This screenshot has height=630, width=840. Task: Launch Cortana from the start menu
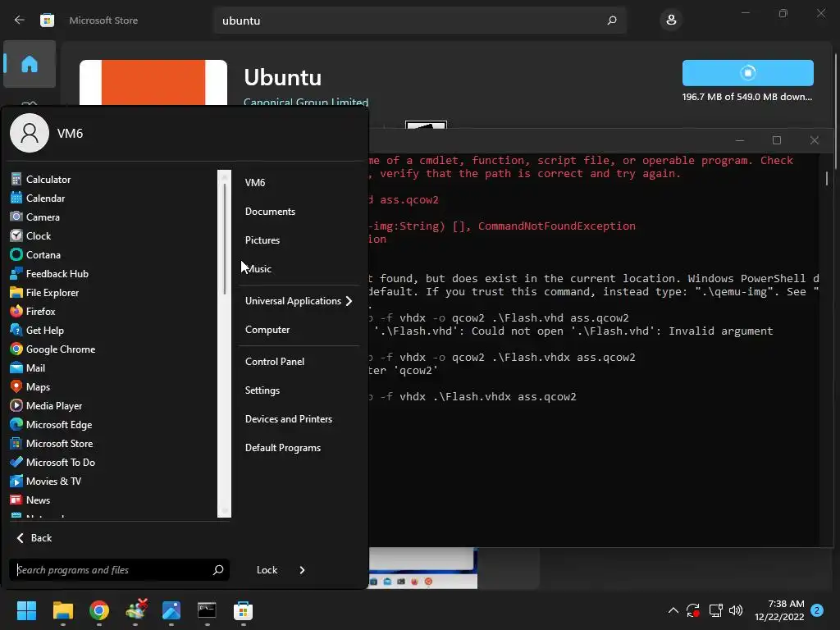tap(35, 255)
